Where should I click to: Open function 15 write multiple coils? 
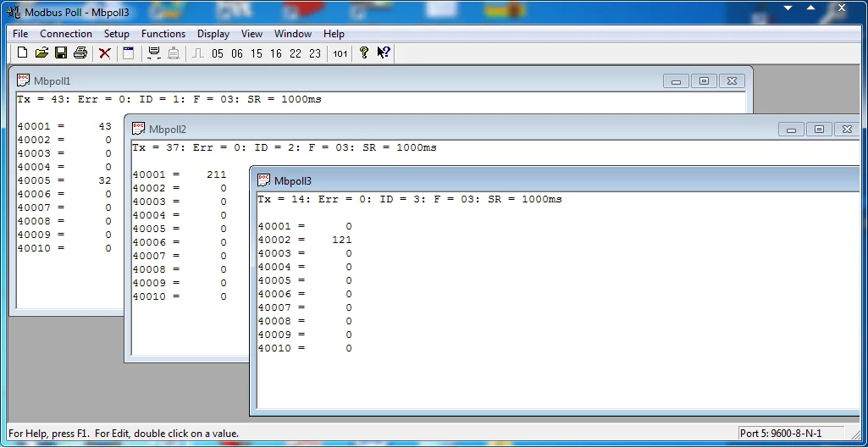coord(257,53)
